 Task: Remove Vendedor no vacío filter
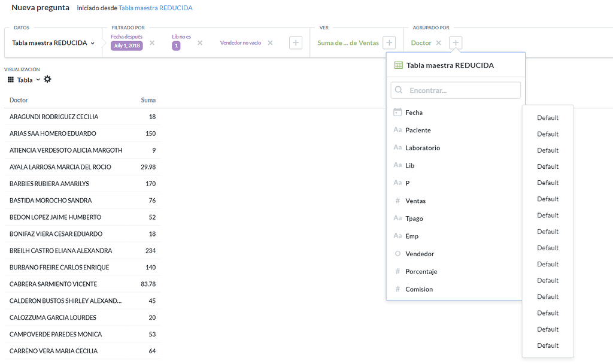[270, 43]
